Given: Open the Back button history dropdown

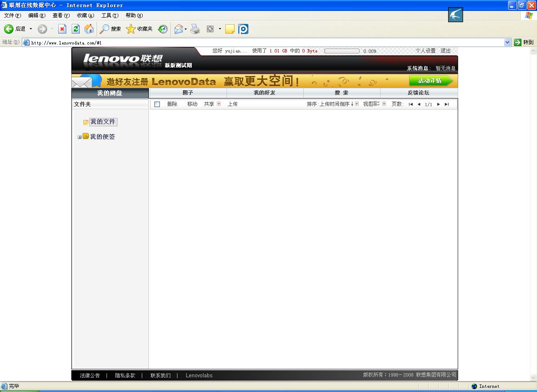Looking at the screenshot, I should (31, 29).
